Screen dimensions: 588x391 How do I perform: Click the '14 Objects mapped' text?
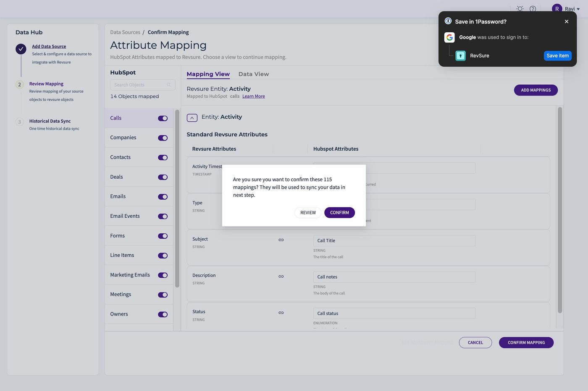point(134,96)
